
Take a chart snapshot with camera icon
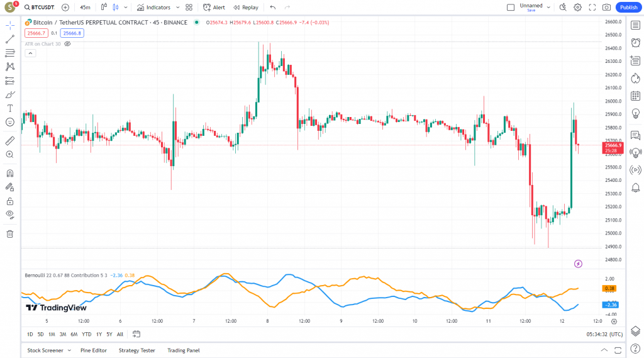click(607, 8)
